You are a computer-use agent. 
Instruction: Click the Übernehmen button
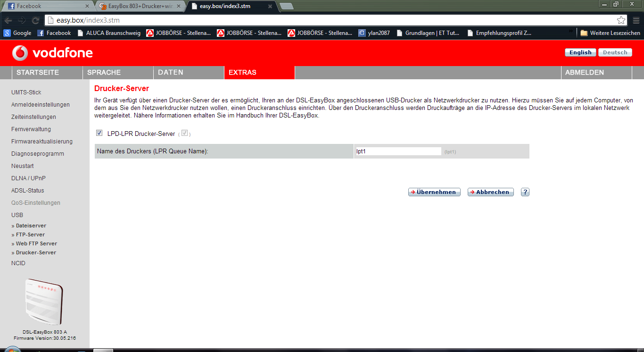(x=434, y=192)
